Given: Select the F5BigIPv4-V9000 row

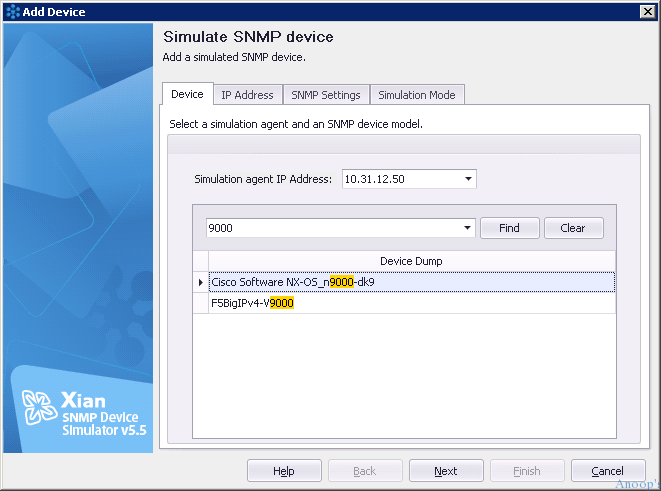Looking at the screenshot, I should point(412,303).
